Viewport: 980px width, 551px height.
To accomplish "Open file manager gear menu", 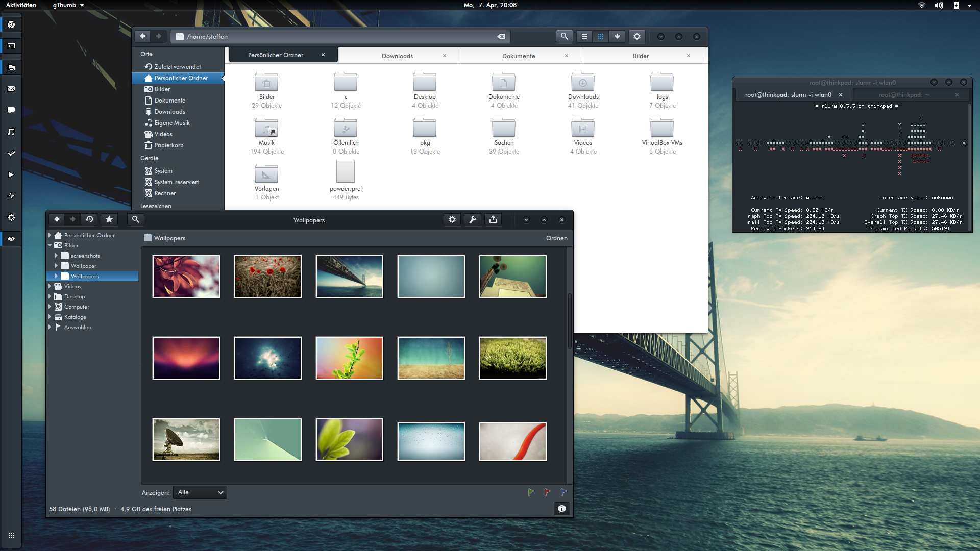I will pyautogui.click(x=637, y=36).
